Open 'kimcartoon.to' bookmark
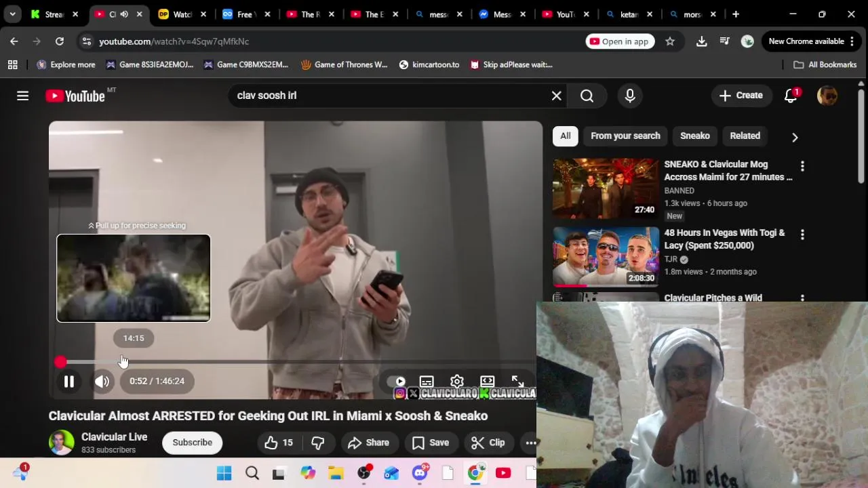868x488 pixels. (x=429, y=64)
